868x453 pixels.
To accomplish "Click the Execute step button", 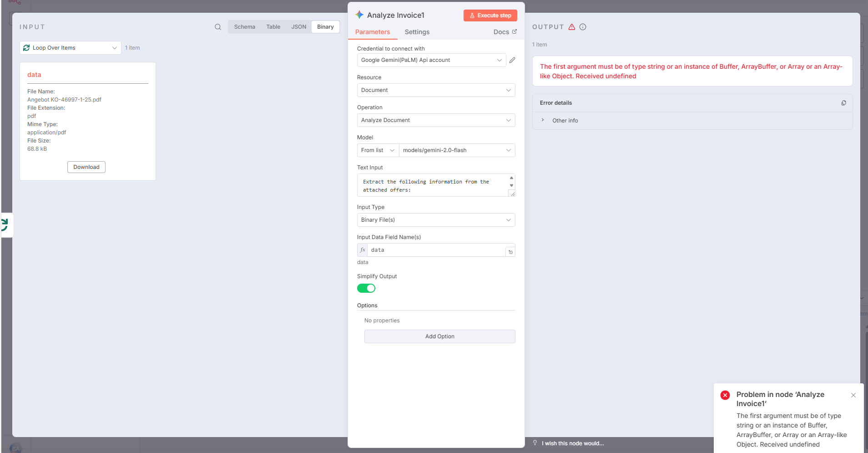I will tap(490, 15).
